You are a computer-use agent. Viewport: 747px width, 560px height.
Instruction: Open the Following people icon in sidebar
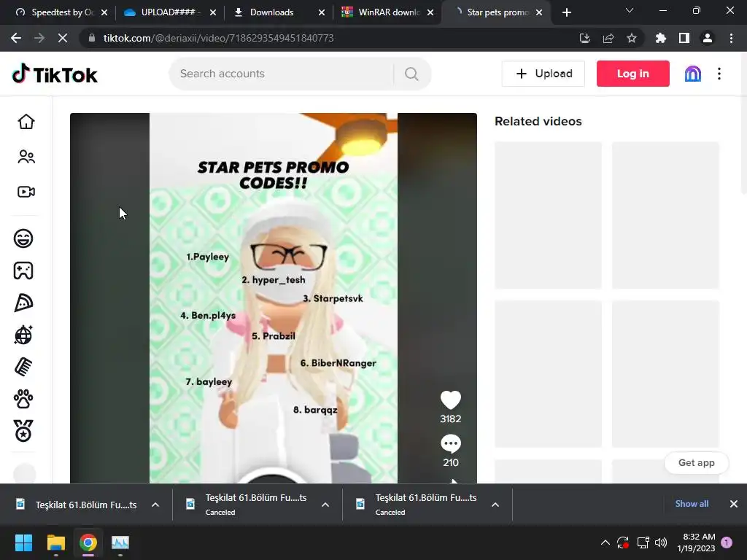click(x=26, y=157)
